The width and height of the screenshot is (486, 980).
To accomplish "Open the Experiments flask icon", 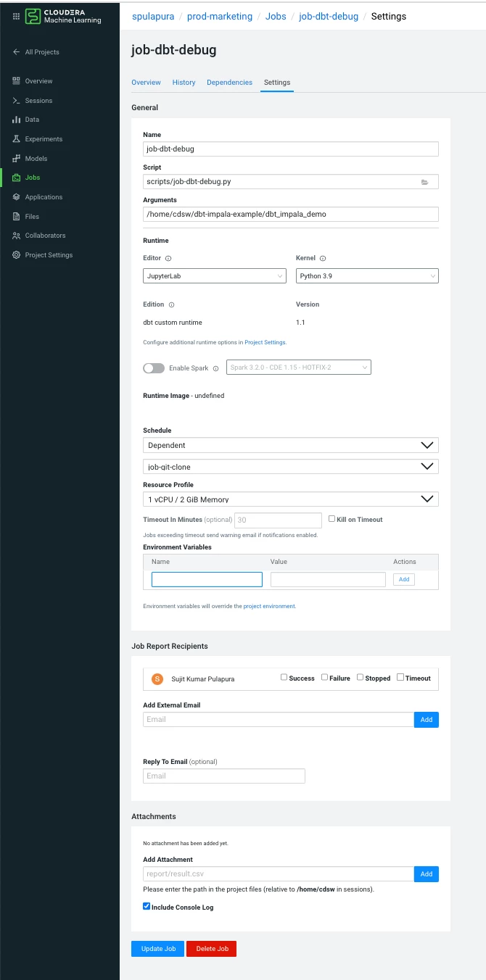I will 17,139.
